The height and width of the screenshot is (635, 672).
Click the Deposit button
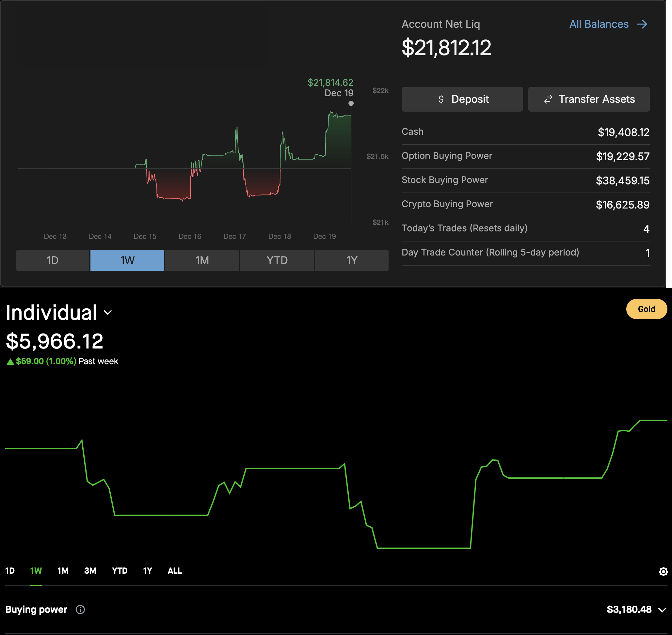[x=462, y=99]
